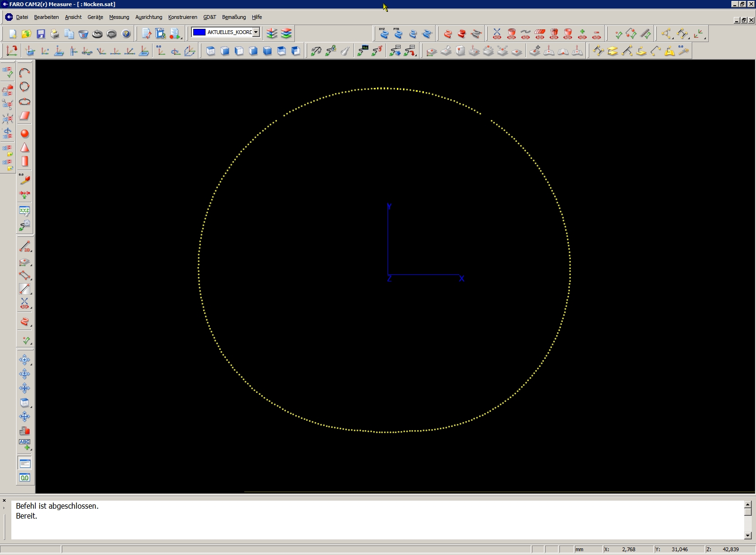Toggle the 0.0 readout window icon

click(25, 477)
